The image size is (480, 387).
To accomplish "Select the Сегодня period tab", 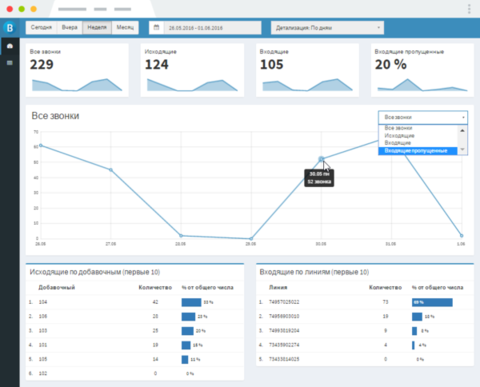I will coord(41,27).
